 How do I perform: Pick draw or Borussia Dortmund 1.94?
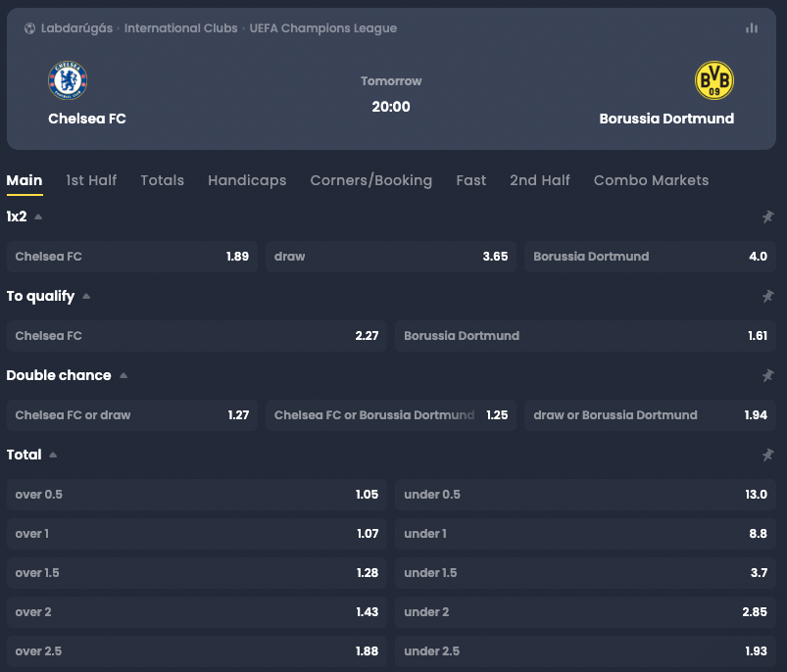pos(650,415)
